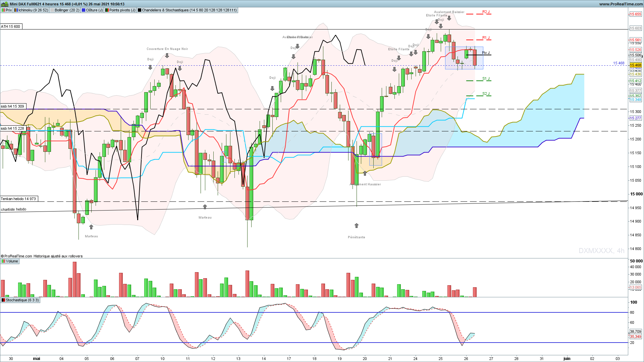Click the S2 J pivot label
This screenshot has width=644, height=362.
(x=486, y=94)
